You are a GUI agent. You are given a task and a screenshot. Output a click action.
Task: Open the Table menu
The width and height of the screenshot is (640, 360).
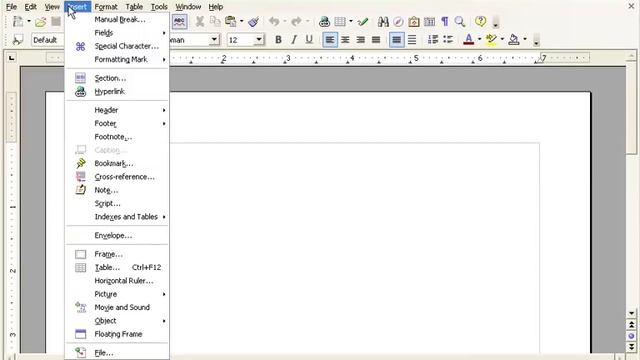[134, 7]
